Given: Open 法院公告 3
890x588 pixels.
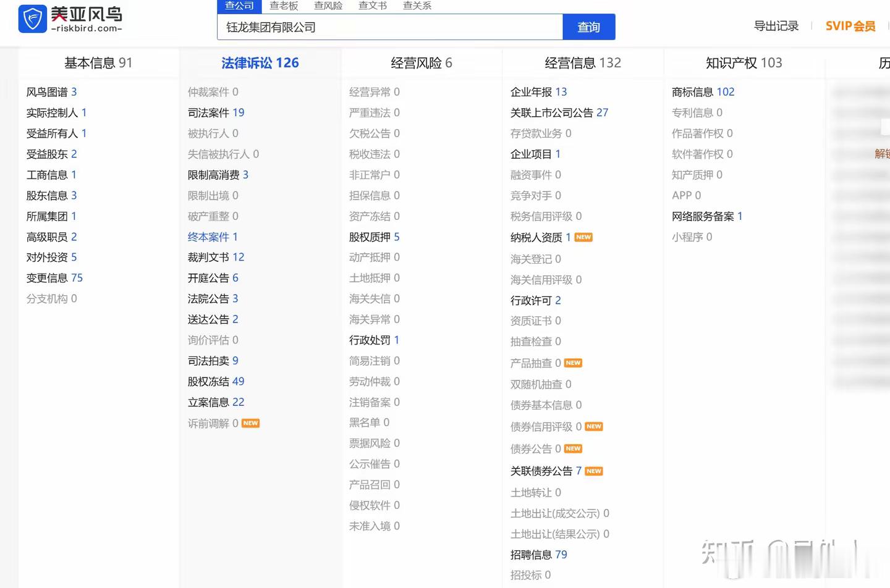Looking at the screenshot, I should 213,299.
